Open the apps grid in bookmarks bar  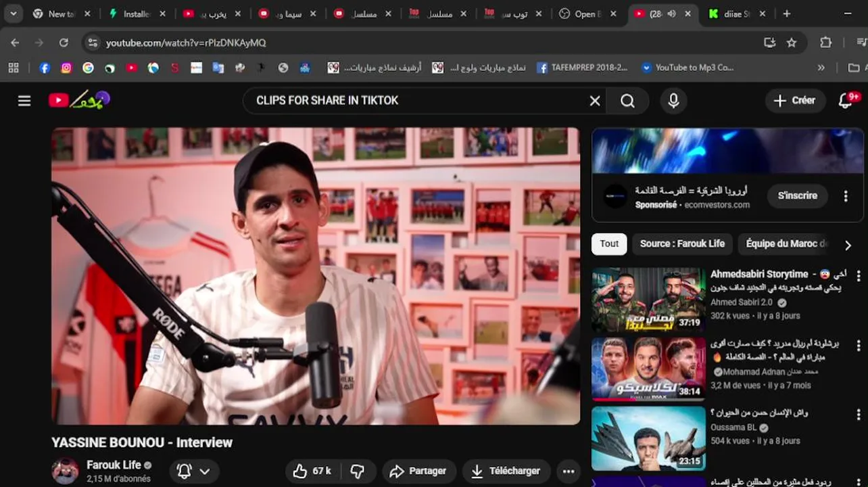pyautogui.click(x=14, y=68)
